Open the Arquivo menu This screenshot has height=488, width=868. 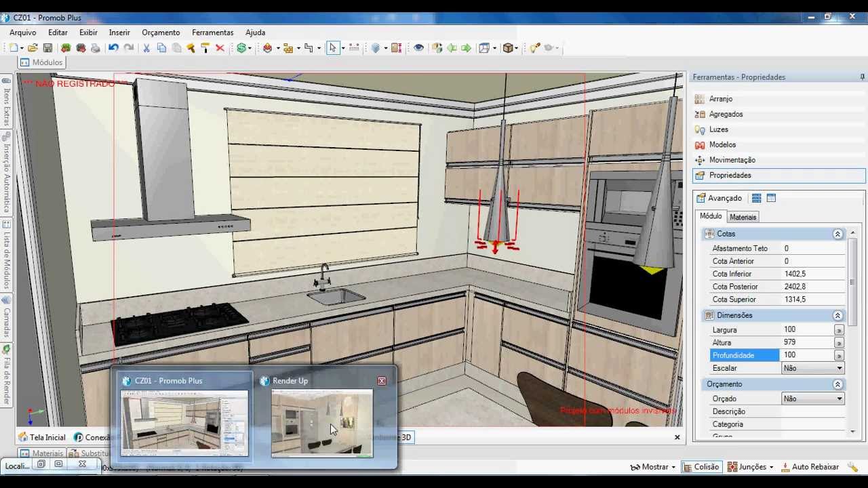click(22, 33)
